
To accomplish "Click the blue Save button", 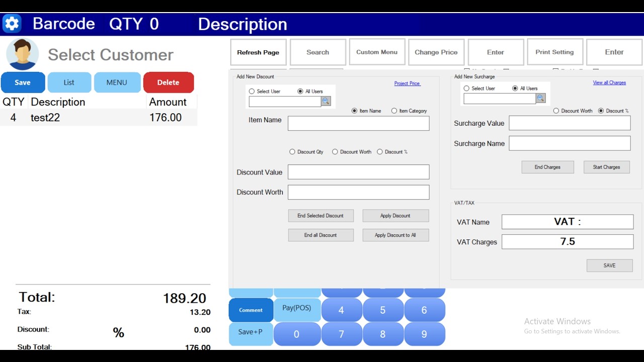I will [23, 82].
